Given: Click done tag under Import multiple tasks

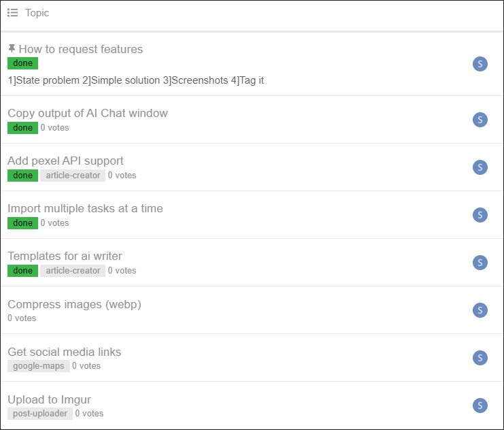Looking at the screenshot, I should (23, 223).
